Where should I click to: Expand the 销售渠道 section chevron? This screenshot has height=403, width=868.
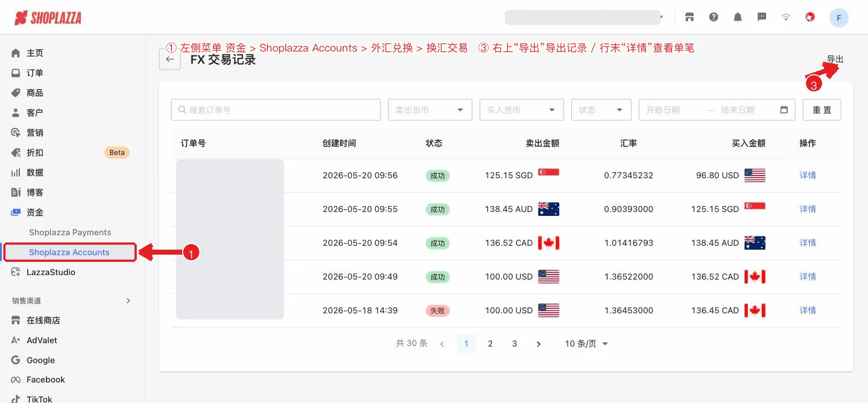pyautogui.click(x=128, y=301)
